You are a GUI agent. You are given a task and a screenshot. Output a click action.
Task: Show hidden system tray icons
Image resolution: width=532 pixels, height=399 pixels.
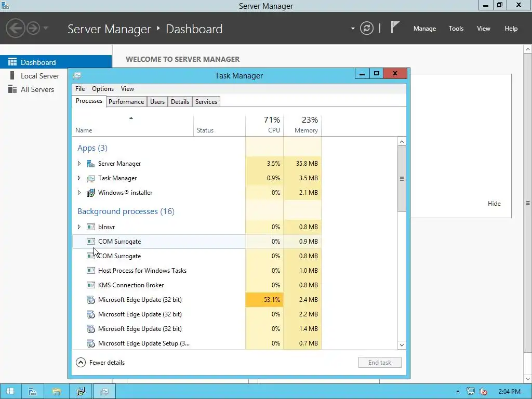(x=458, y=392)
